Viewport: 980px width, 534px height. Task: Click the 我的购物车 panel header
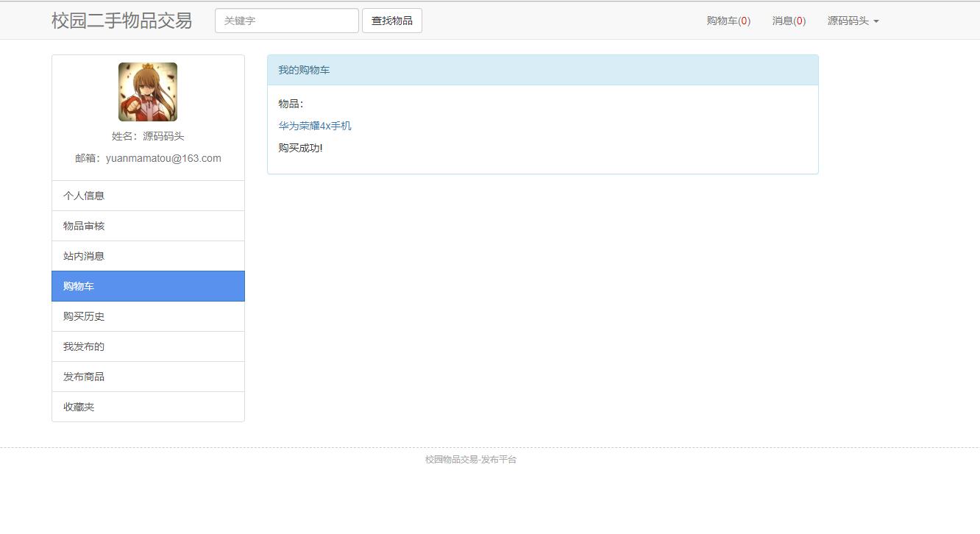[x=304, y=70]
